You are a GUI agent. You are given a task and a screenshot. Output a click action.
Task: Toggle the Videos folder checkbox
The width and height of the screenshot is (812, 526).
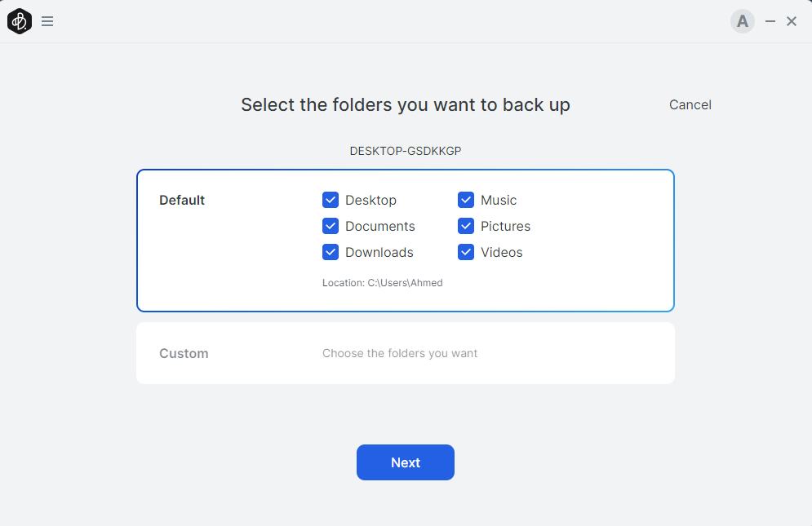click(x=466, y=252)
